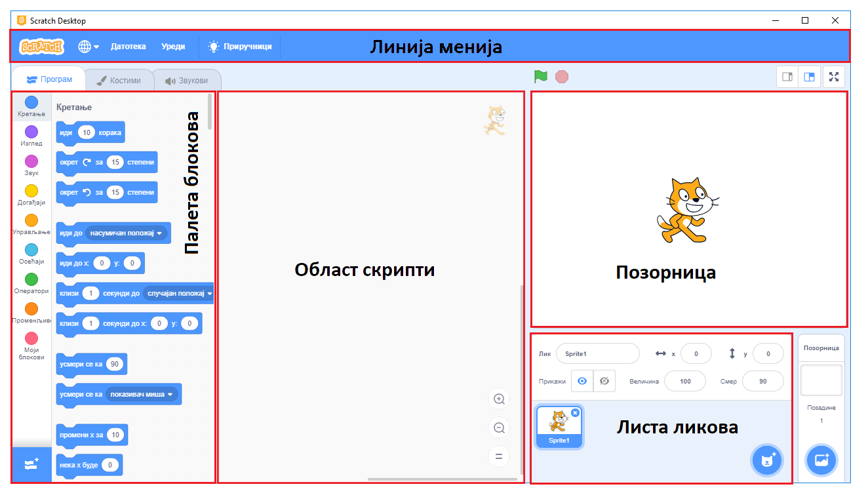
Task: Select the stage backdrop thumbnail
Action: (821, 380)
